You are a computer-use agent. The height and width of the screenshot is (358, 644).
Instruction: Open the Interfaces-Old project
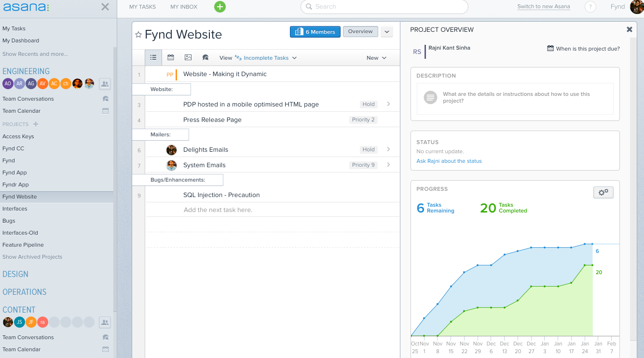tap(20, 233)
